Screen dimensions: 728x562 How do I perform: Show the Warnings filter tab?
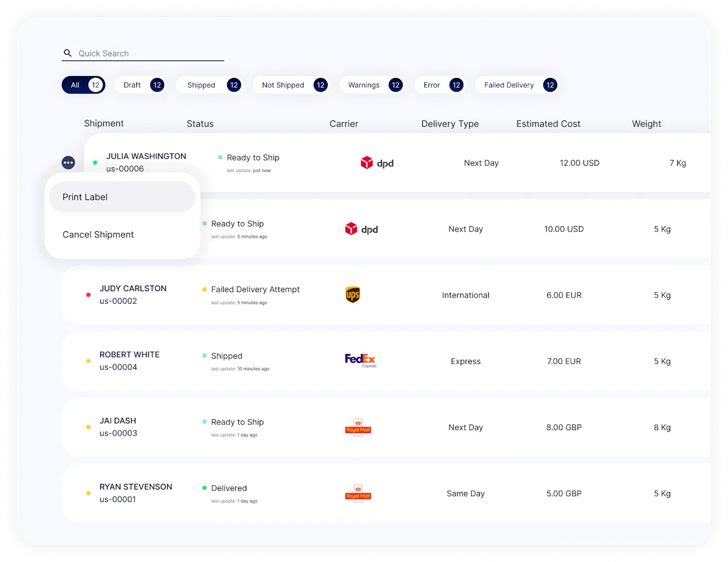(372, 85)
